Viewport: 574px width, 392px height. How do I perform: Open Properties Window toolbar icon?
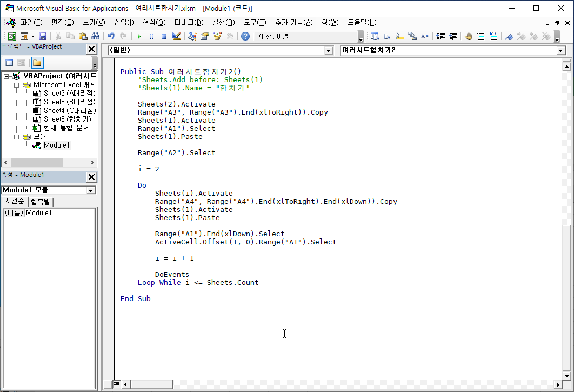point(205,36)
